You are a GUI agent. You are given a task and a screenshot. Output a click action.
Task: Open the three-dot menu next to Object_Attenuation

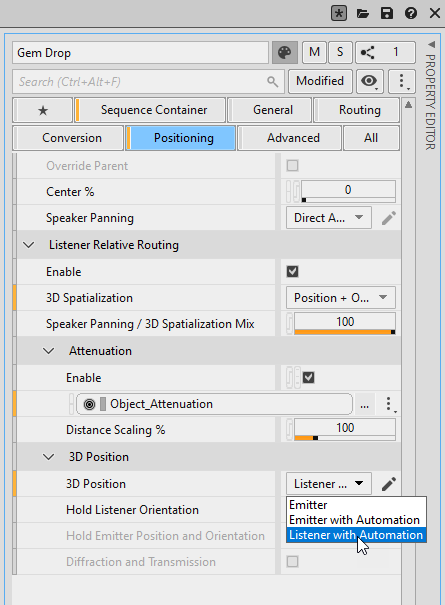coord(389,404)
